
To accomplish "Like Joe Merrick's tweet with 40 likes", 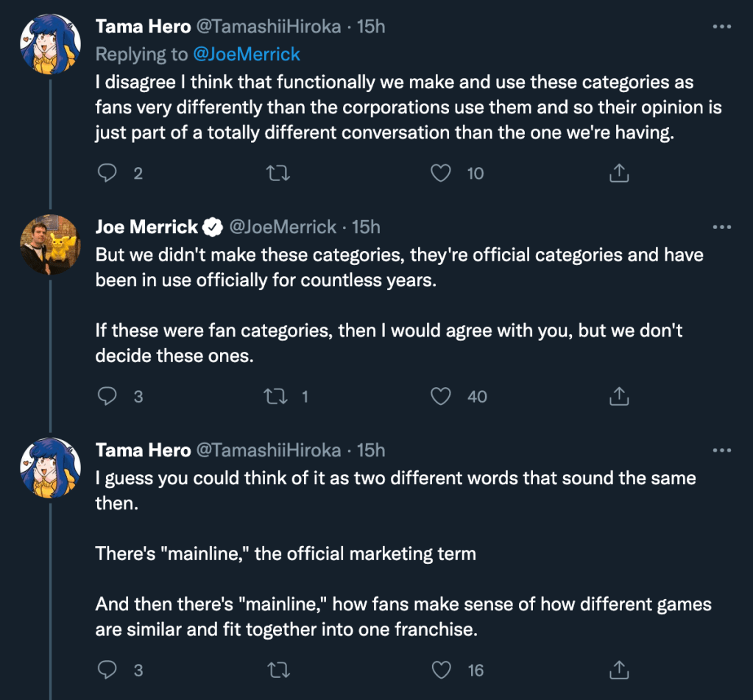I will tap(440, 396).
